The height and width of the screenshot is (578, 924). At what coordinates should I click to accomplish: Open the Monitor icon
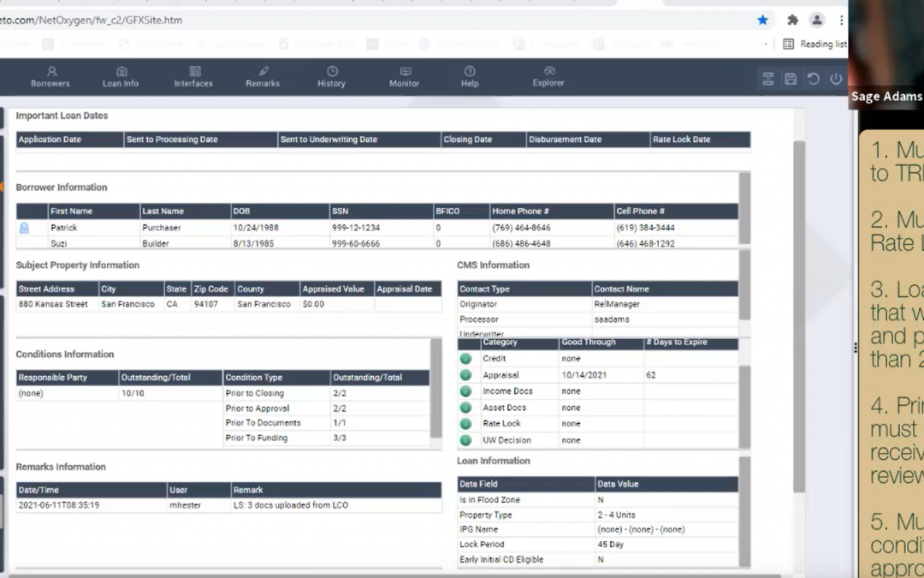(x=405, y=71)
